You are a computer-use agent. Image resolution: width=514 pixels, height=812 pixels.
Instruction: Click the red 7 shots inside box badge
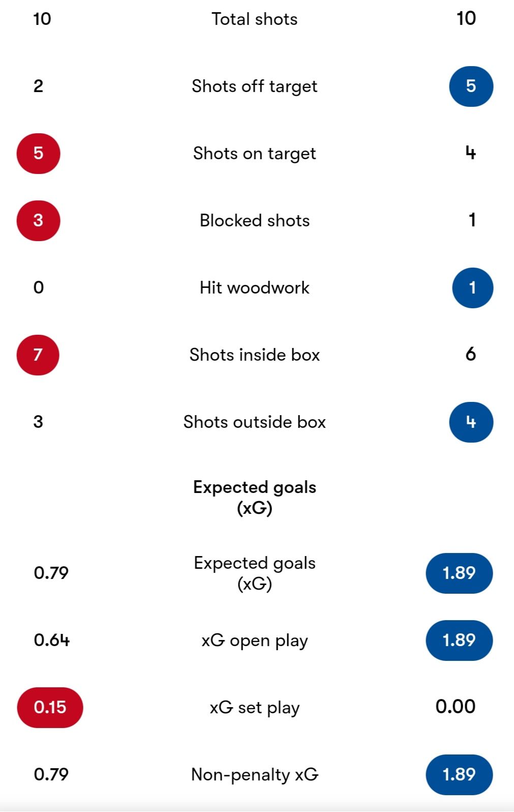[38, 355]
